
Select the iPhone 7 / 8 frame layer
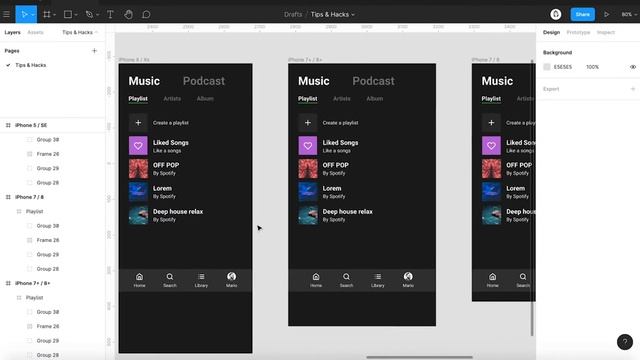tap(29, 197)
